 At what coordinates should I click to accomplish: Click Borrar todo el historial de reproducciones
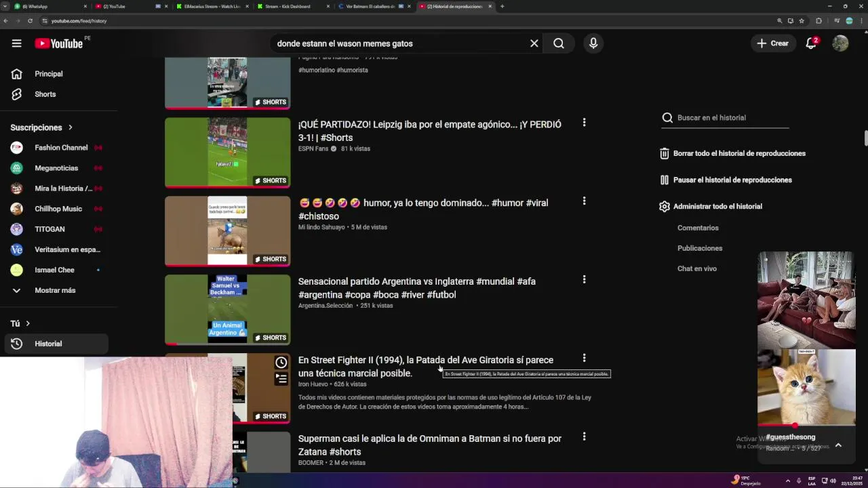click(732, 154)
